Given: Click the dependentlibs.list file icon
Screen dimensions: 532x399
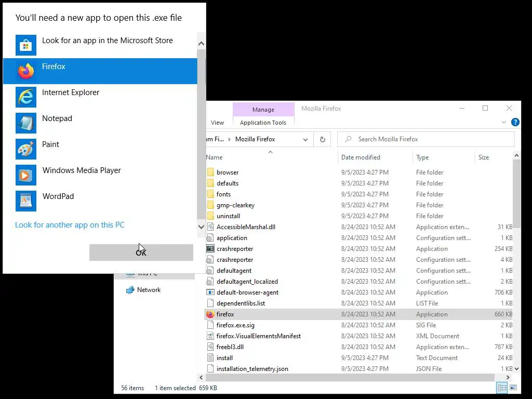Looking at the screenshot, I should tap(210, 303).
